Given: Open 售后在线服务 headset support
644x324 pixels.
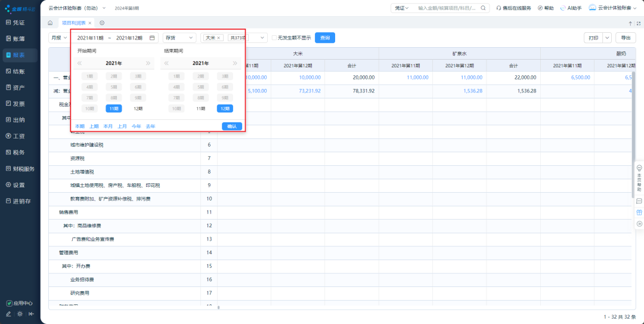Looking at the screenshot, I should pos(514,8).
